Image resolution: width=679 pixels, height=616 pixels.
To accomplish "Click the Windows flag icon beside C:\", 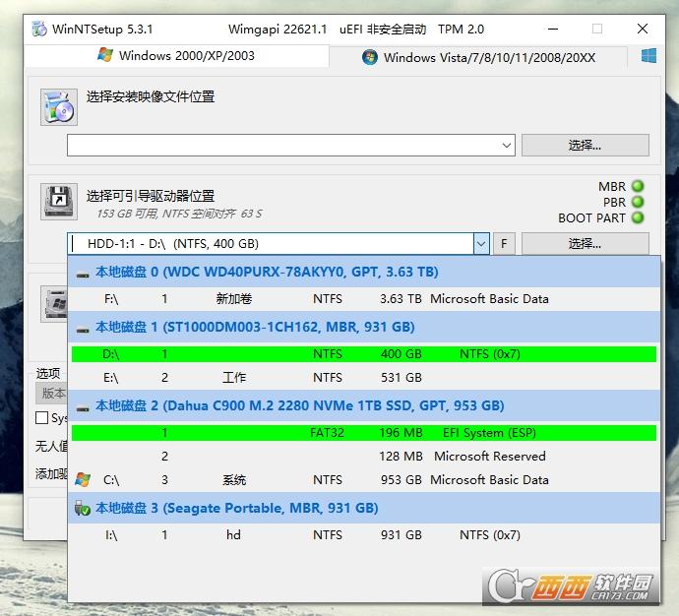I will click(x=83, y=479).
